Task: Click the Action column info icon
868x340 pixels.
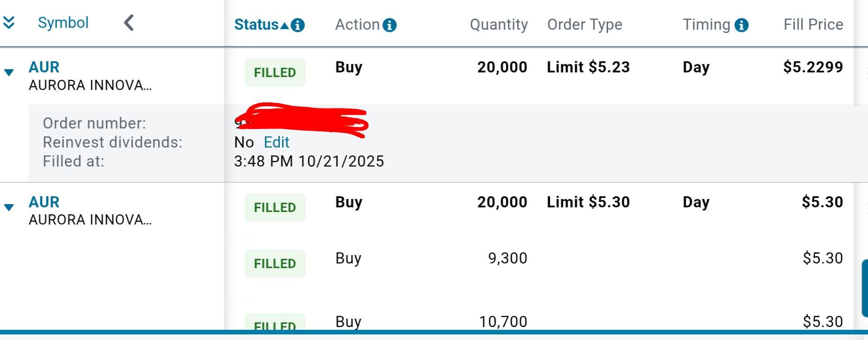Action: 389,25
